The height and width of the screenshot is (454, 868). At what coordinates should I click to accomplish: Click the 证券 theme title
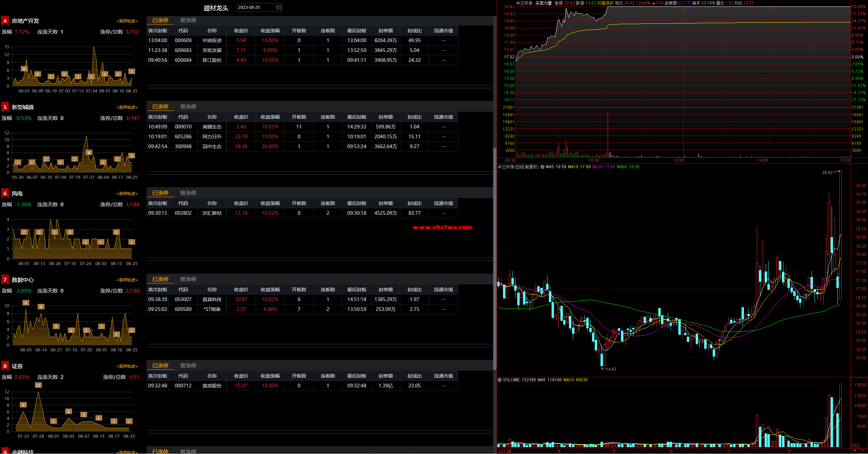pyautogui.click(x=17, y=366)
